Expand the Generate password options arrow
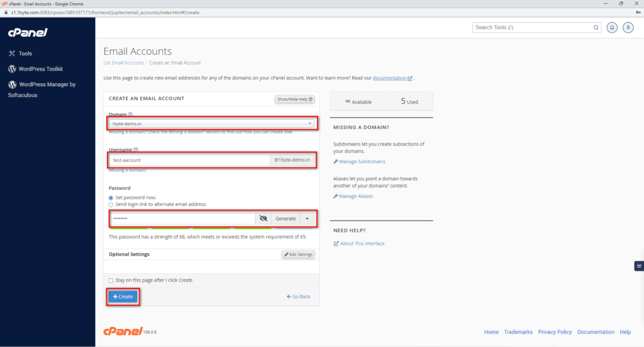This screenshot has height=347, width=644. [x=307, y=219]
